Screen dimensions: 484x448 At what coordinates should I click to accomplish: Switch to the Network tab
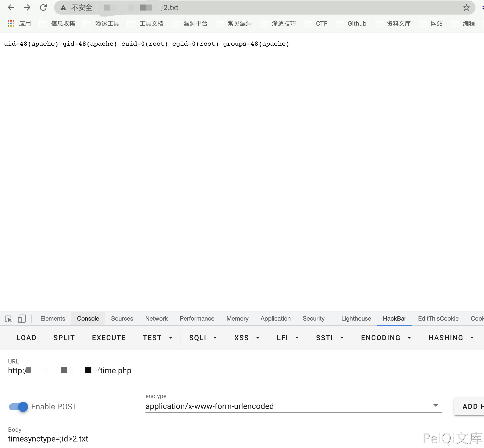coord(156,318)
